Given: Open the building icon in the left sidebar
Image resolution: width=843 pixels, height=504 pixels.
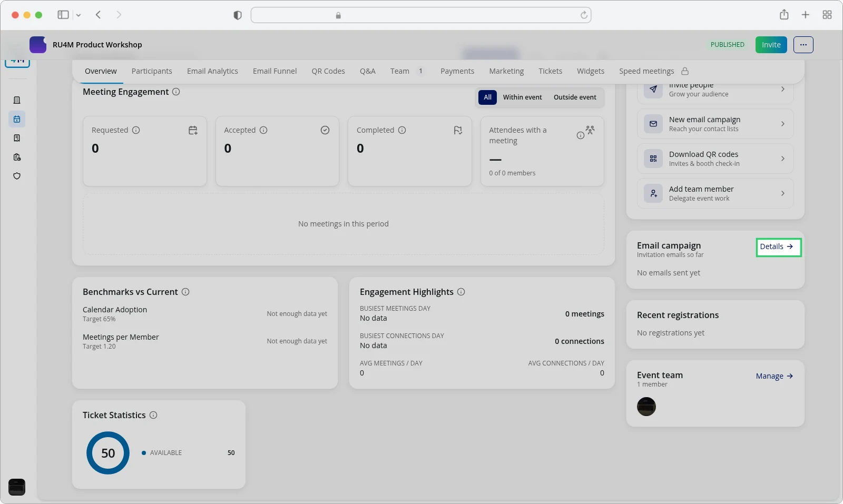Looking at the screenshot, I should click(x=17, y=100).
